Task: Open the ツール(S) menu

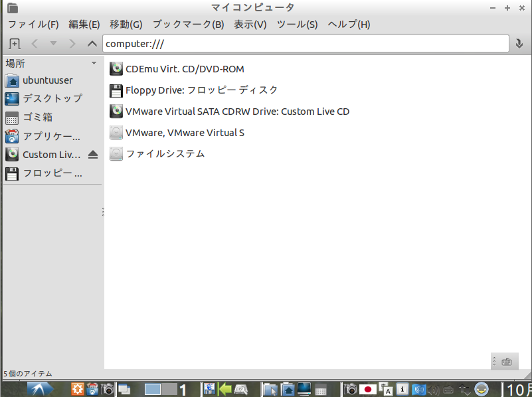Action: [297, 25]
